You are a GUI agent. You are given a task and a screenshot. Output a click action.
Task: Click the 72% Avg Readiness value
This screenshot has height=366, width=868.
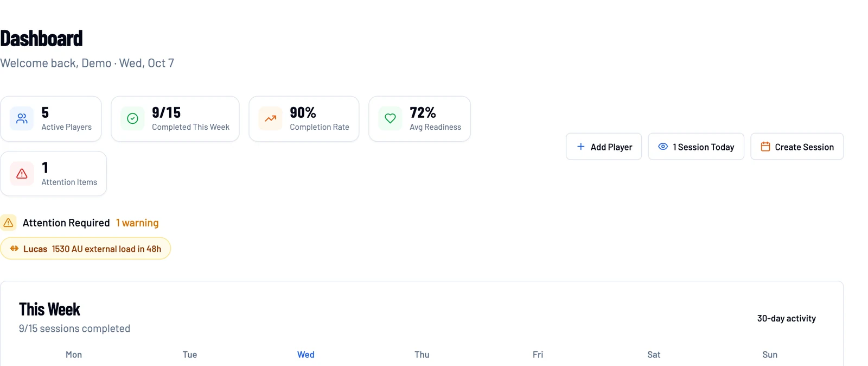[x=423, y=112]
